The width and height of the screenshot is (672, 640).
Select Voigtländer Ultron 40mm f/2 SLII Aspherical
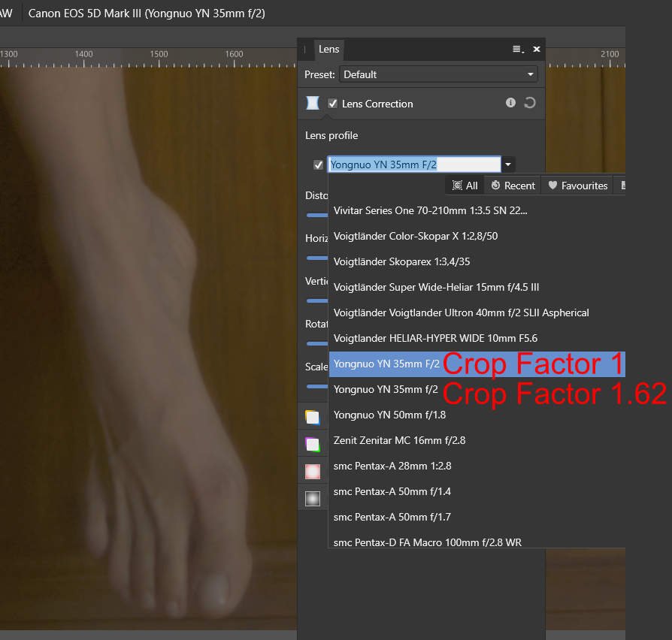tap(477, 312)
